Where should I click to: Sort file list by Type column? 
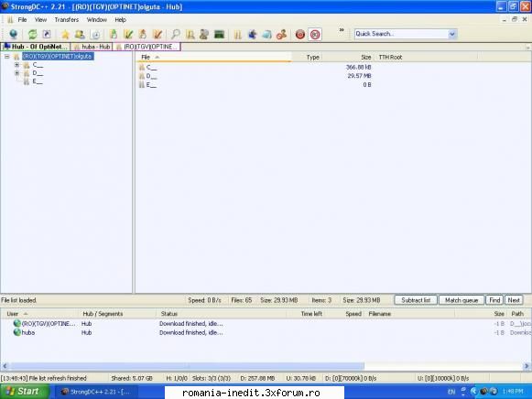pos(307,58)
